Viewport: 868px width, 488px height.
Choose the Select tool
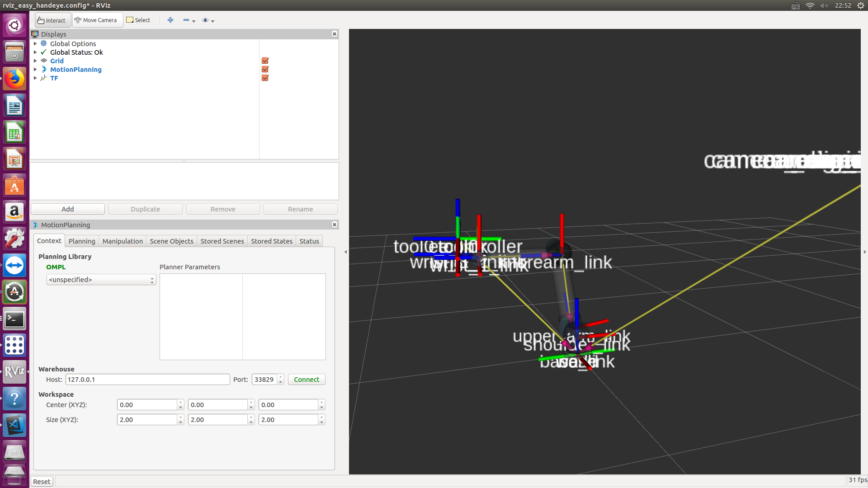click(x=138, y=20)
